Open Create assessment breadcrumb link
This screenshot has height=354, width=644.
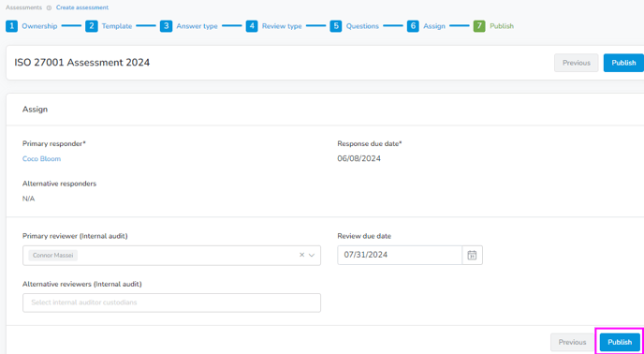click(x=82, y=7)
